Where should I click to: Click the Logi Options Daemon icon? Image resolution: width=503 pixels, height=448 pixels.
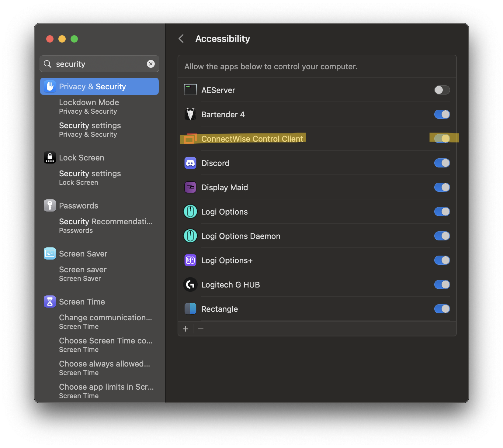click(x=190, y=236)
